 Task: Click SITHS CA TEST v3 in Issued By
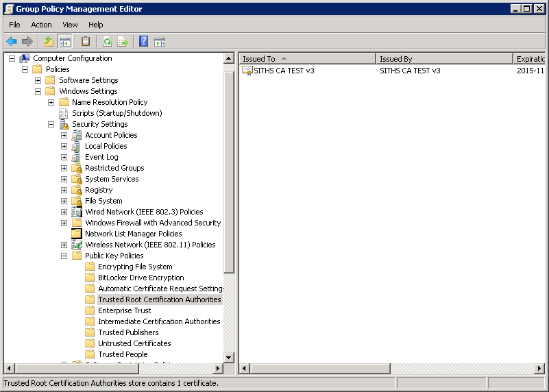pyautogui.click(x=410, y=71)
